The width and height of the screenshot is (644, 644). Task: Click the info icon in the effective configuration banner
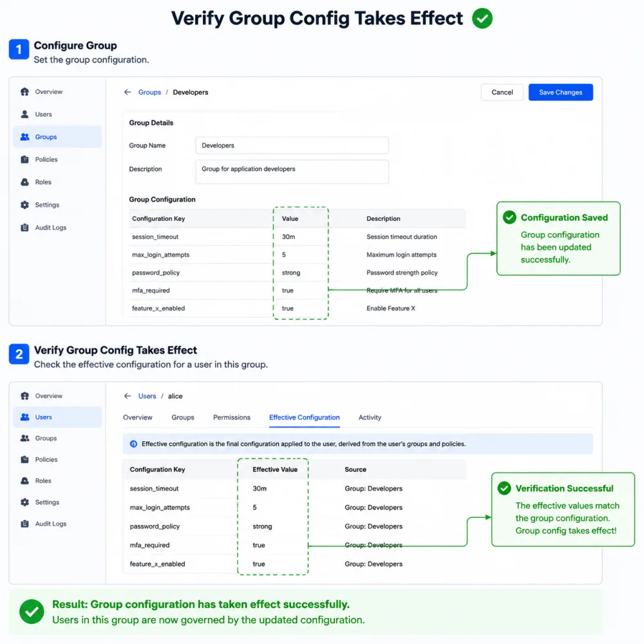133,444
